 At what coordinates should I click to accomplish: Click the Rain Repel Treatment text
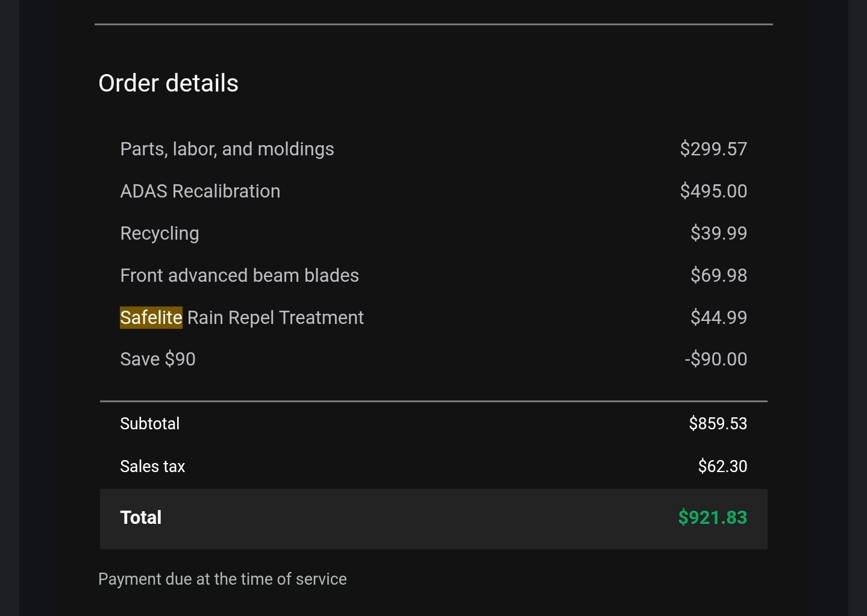click(x=275, y=317)
